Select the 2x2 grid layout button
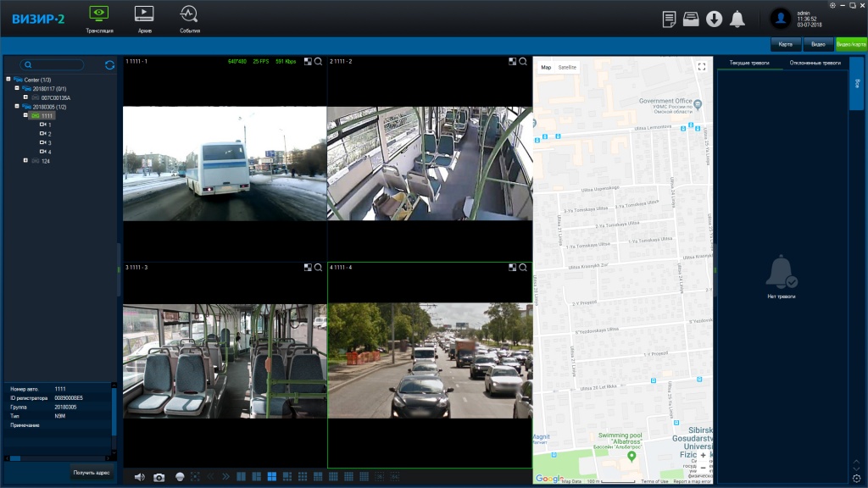868x488 pixels. tap(272, 478)
